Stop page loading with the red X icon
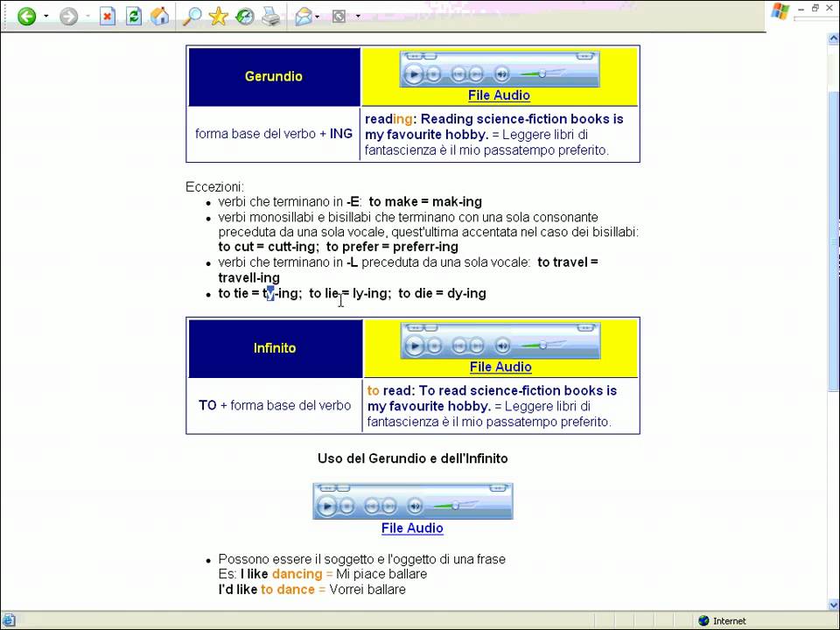 [108, 16]
